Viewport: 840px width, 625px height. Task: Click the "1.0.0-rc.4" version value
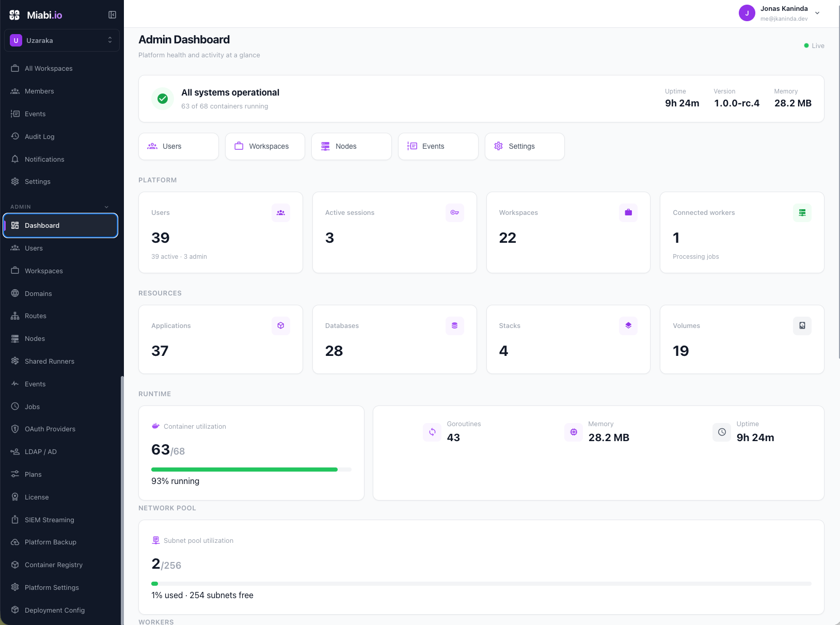[x=737, y=103]
